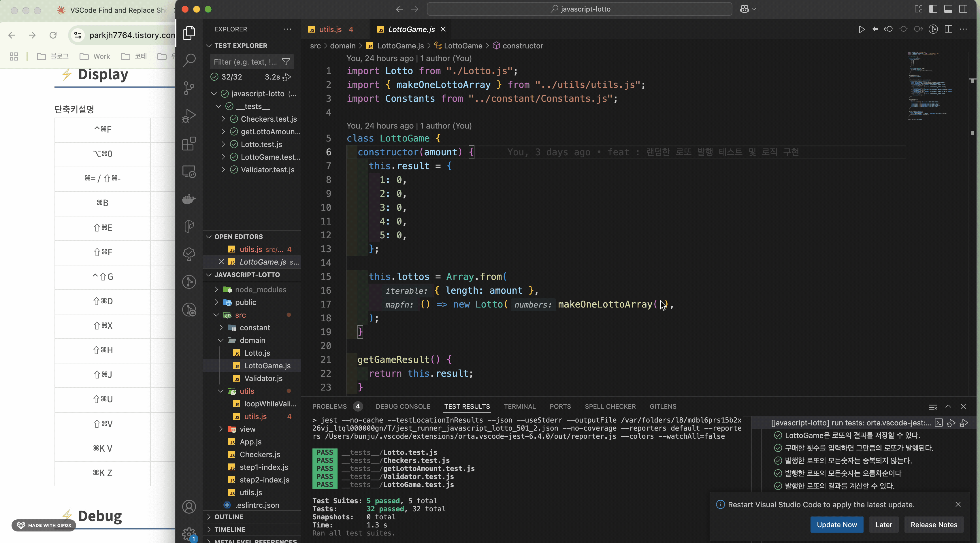Go back using the title bar arrow
Screen dimensions: 980x543
(399, 9)
